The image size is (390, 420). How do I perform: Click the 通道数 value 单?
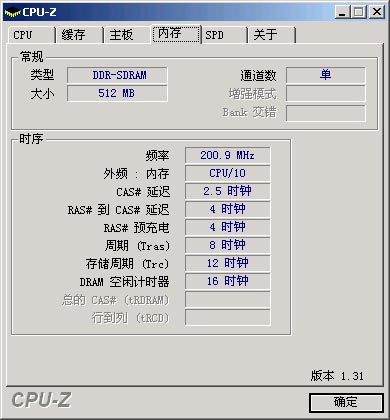pos(326,75)
